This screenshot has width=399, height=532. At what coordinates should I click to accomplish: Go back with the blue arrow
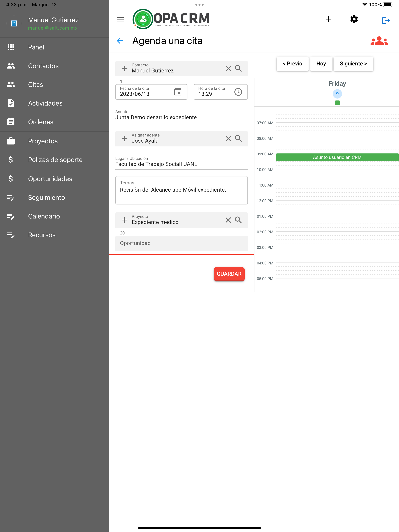(x=120, y=41)
